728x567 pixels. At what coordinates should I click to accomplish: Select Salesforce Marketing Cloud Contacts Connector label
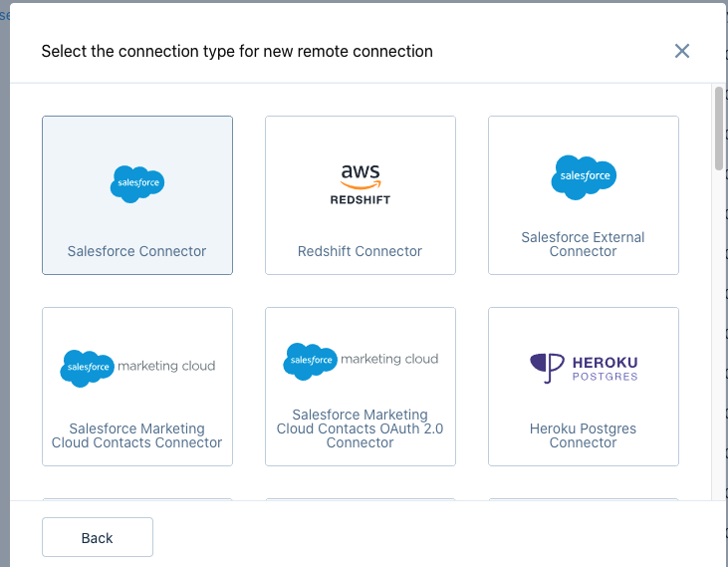[x=137, y=435]
